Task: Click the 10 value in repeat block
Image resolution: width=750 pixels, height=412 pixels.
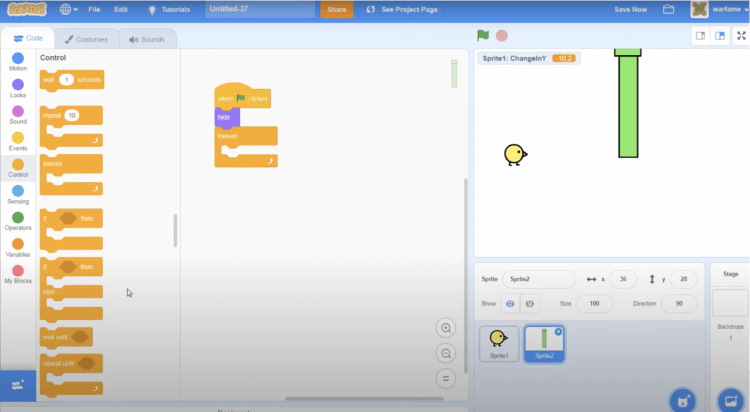Action: point(72,115)
